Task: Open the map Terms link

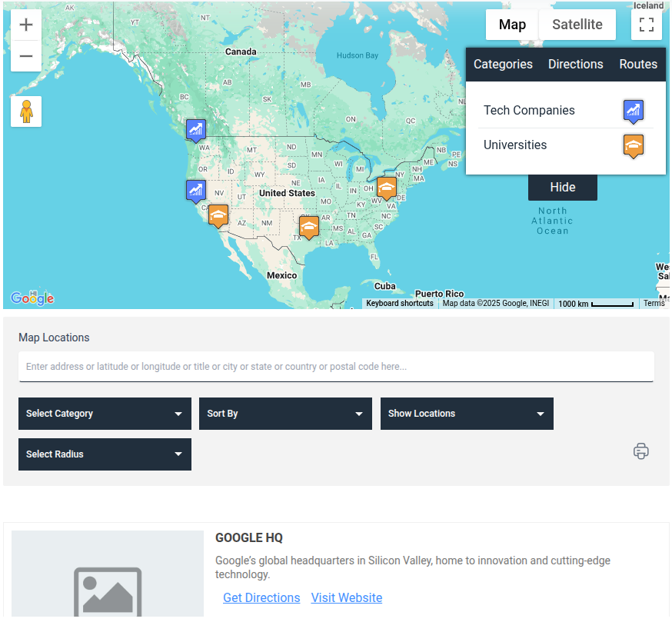Action: pyautogui.click(x=654, y=304)
